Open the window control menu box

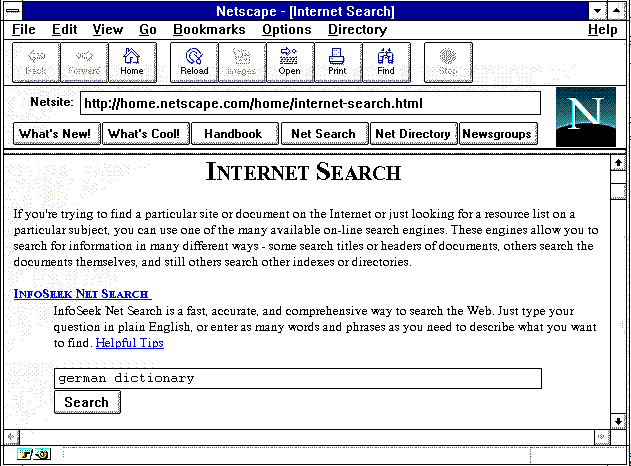click(x=13, y=11)
